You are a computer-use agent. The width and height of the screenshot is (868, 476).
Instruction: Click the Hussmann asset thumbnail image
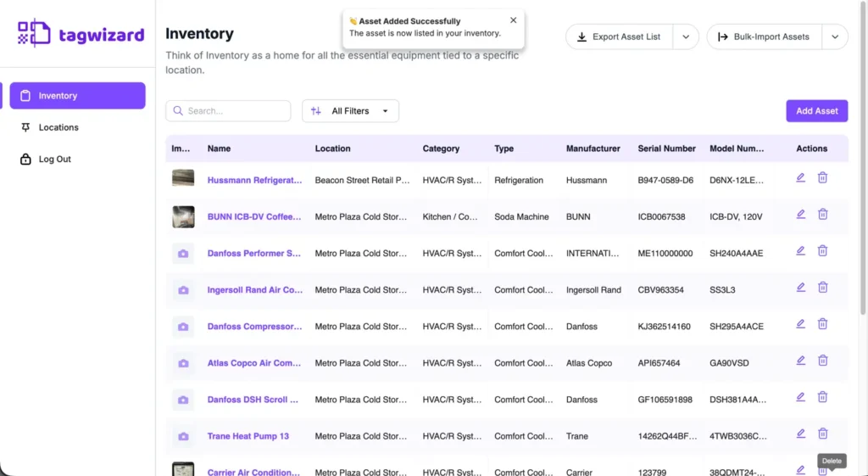[x=183, y=178]
